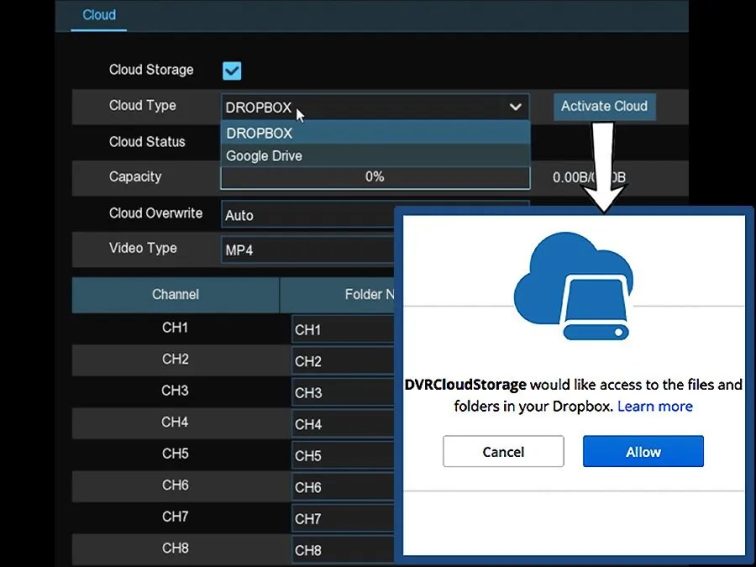Switch to the Cloud tab
Image resolution: width=756 pixels, height=567 pixels.
tap(99, 15)
